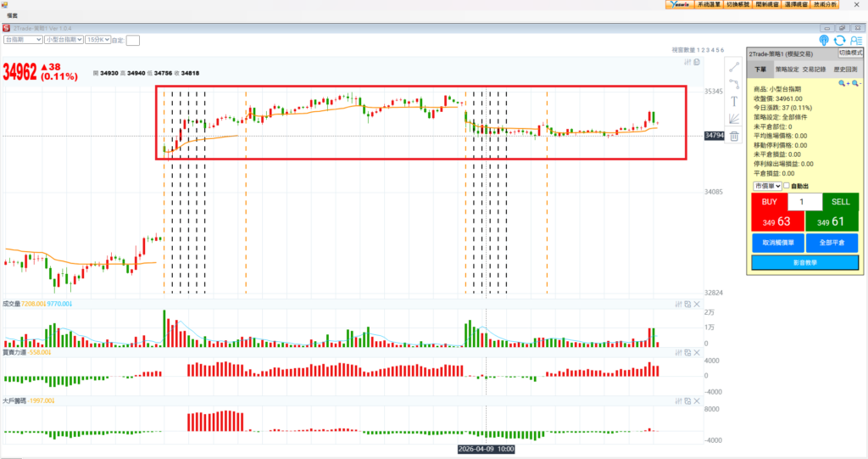The image size is (868, 459).
Task: Open the 15分K timeframe dropdown
Action: [x=93, y=39]
